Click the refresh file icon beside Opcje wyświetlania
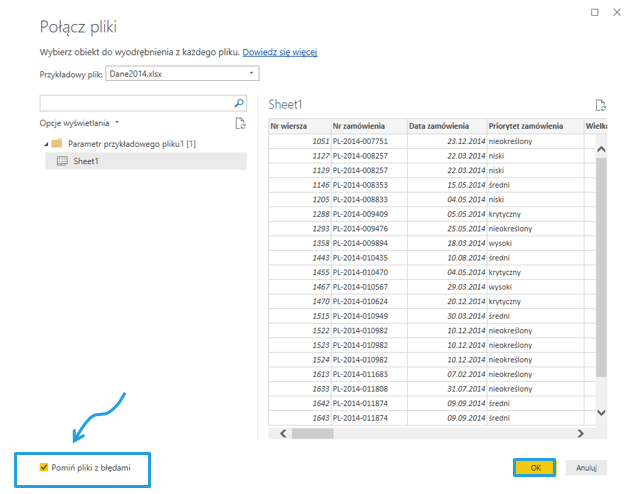This screenshot has height=494, width=637. 240,123
